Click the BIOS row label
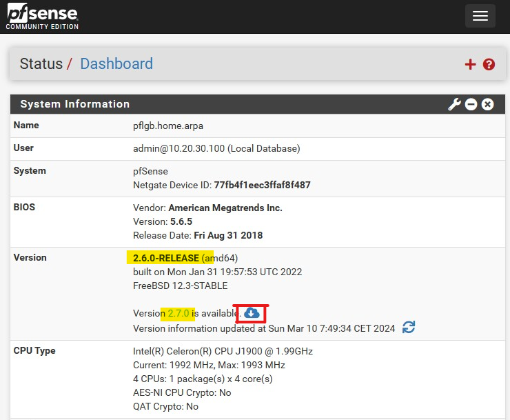This screenshot has width=510, height=420. pos(24,208)
